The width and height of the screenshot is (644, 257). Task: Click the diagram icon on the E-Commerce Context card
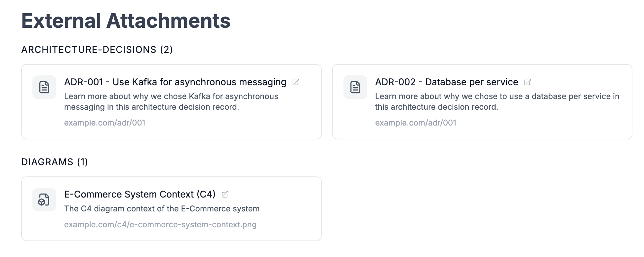(x=44, y=199)
